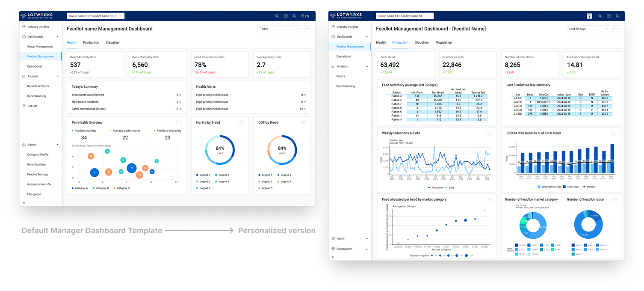Toggle Category A in the efficiency bubble chart
The width and height of the screenshot is (644, 291).
click(x=79, y=188)
